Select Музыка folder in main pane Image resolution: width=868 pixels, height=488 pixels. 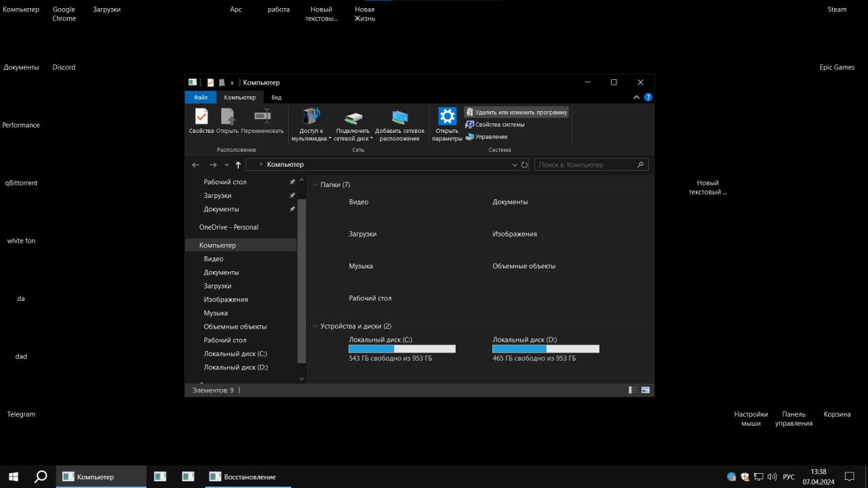pyautogui.click(x=361, y=266)
